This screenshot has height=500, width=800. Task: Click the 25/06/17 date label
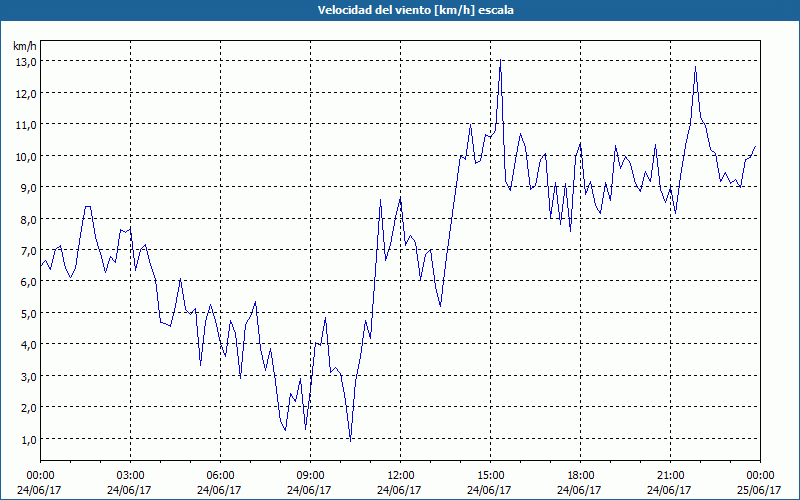coord(760,490)
